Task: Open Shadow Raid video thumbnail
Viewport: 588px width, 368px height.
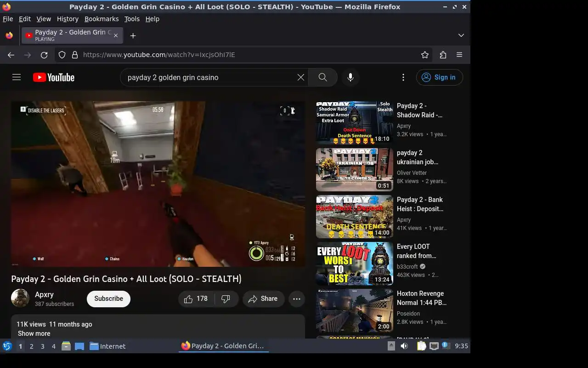Action: click(x=355, y=123)
